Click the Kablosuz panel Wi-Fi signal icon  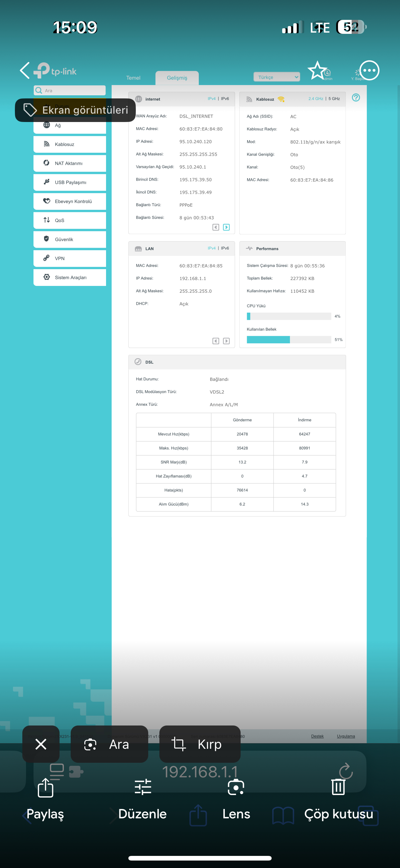(281, 99)
